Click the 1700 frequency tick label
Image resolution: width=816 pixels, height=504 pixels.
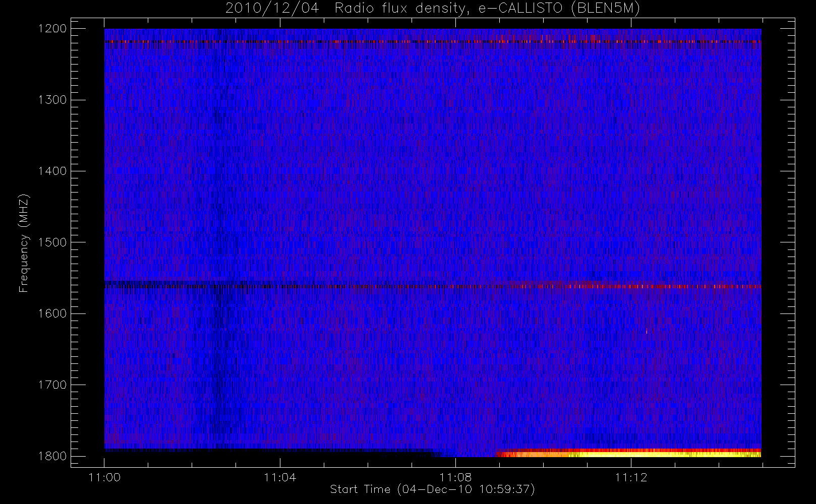coord(52,385)
